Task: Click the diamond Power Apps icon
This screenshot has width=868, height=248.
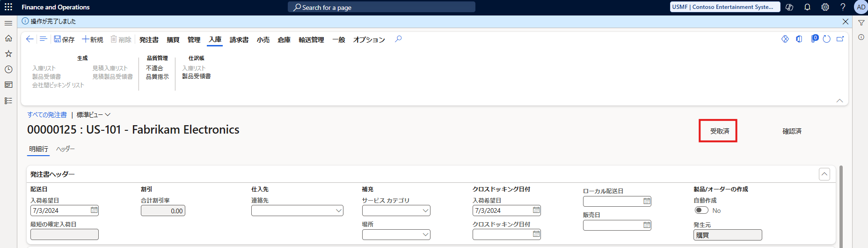Action: 785,39
